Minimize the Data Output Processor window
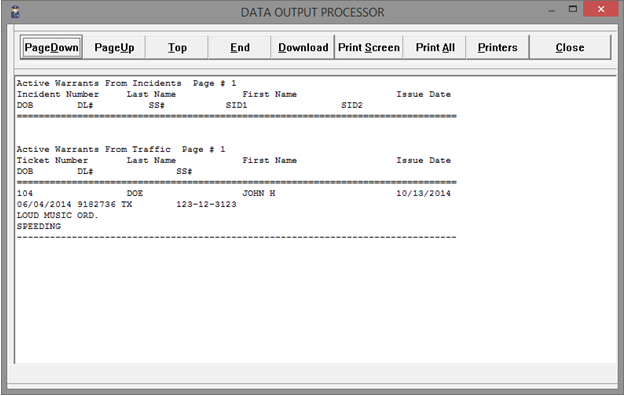Image resolution: width=624 pixels, height=396 pixels. point(552,11)
